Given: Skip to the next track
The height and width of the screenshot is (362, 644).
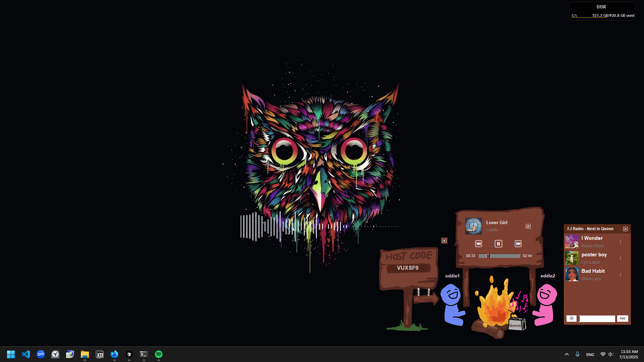Looking at the screenshot, I should pos(518,244).
